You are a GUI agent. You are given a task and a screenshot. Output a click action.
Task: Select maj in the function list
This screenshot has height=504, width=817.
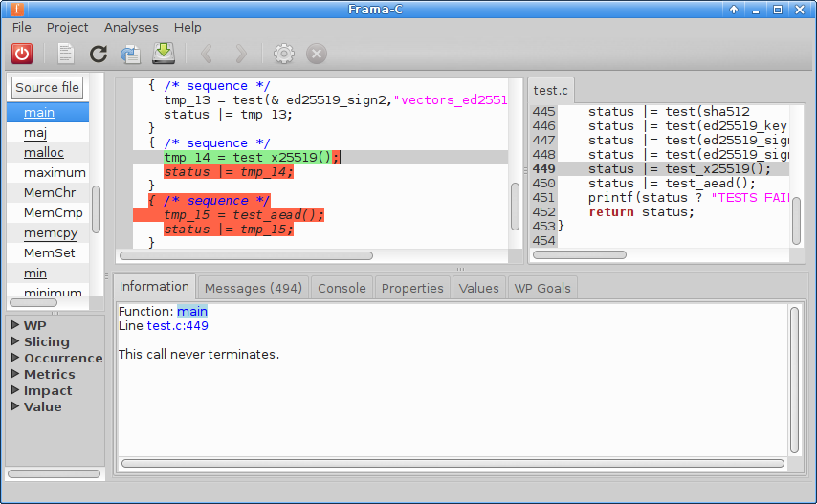(48, 133)
